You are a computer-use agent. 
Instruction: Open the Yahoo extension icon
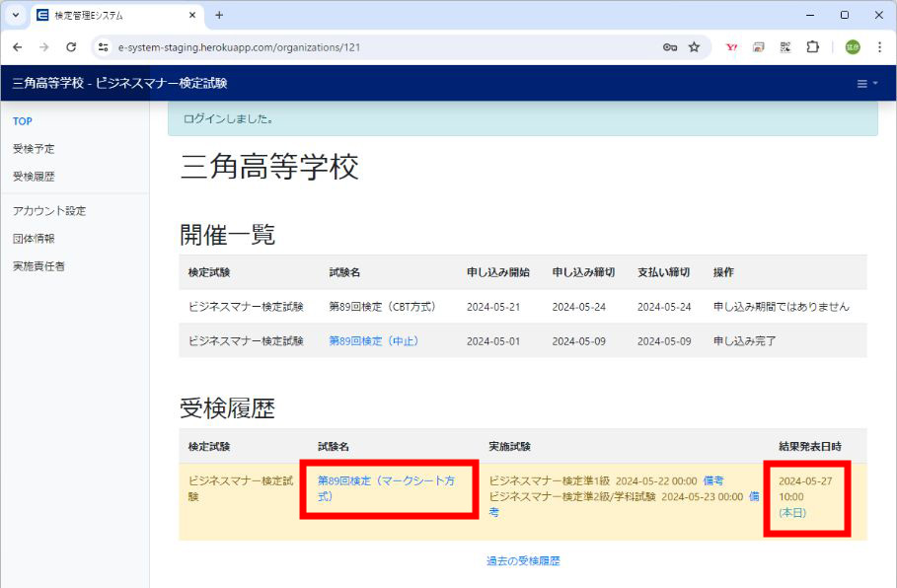pos(731,47)
